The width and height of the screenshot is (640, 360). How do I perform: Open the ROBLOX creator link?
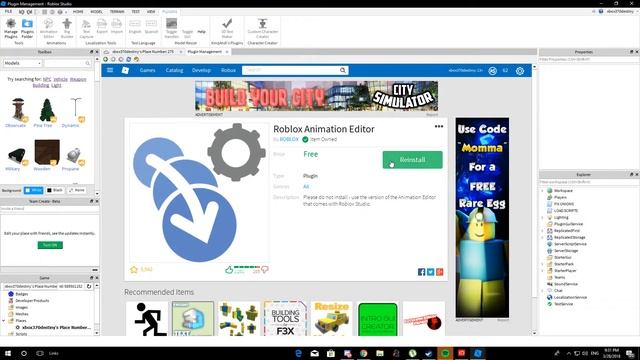click(x=289, y=139)
